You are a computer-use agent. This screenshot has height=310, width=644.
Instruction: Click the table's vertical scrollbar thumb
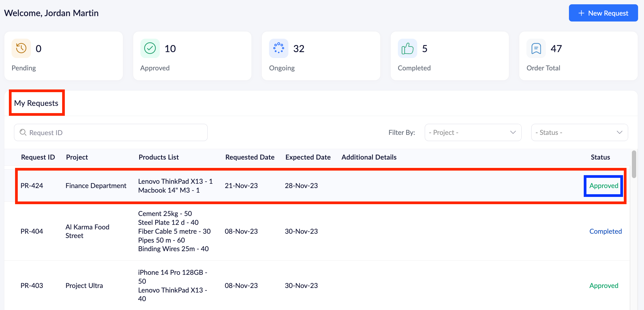pos(634,164)
